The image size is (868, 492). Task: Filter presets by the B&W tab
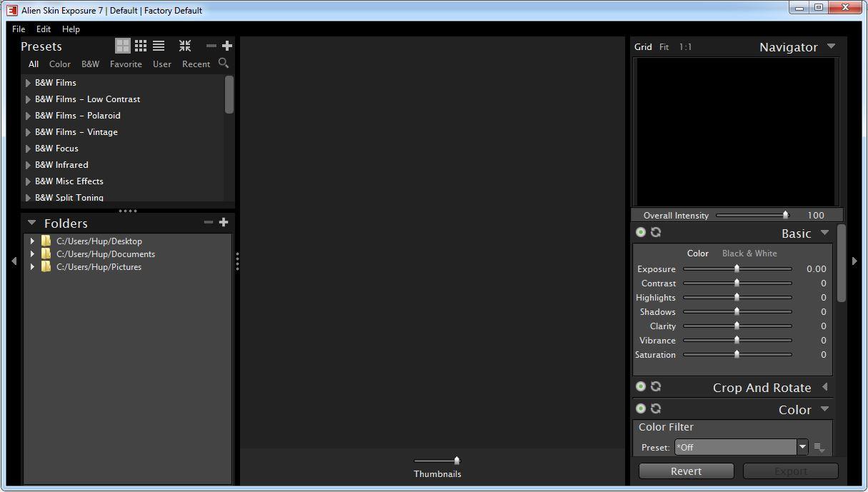tap(91, 64)
